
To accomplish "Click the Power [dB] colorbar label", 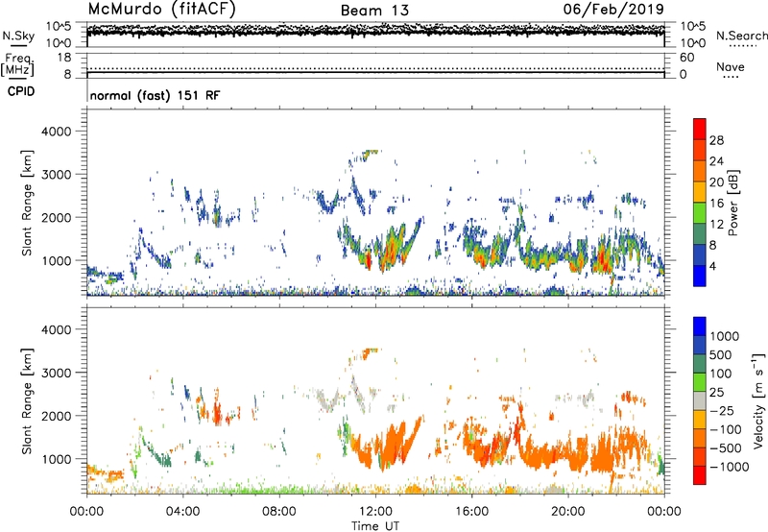I will click(x=732, y=203).
